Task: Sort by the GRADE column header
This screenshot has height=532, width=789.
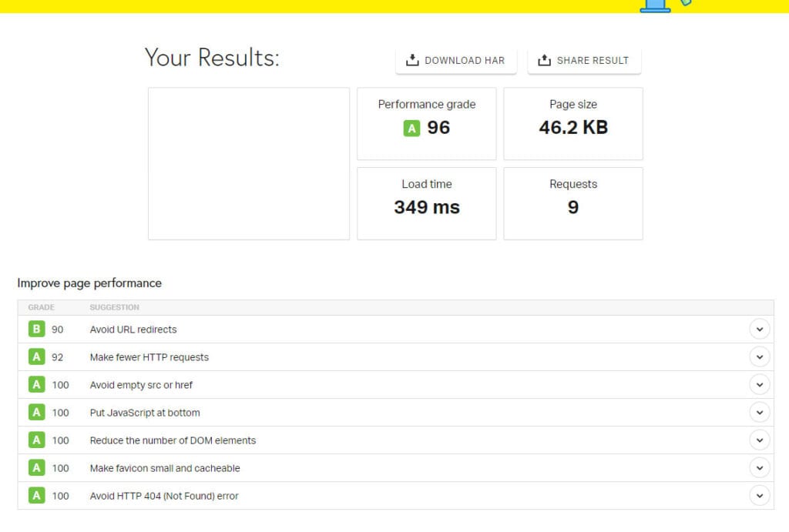Action: coord(42,307)
